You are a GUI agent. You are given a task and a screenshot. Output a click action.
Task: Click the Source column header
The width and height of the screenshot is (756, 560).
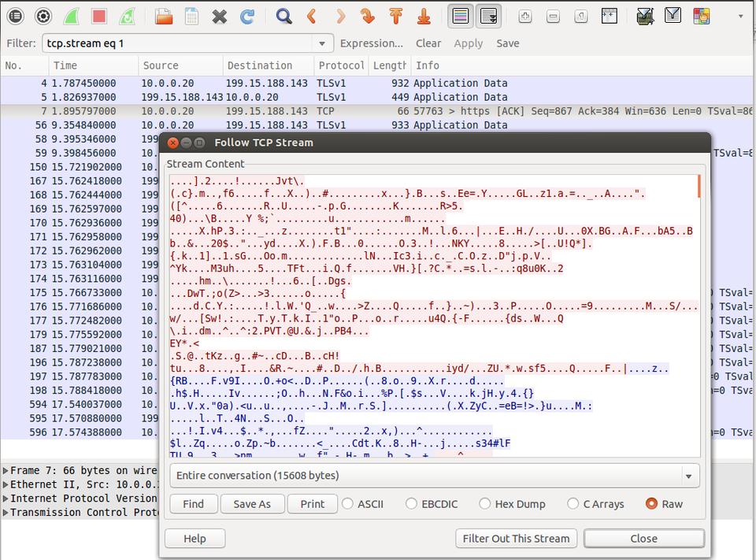click(161, 65)
